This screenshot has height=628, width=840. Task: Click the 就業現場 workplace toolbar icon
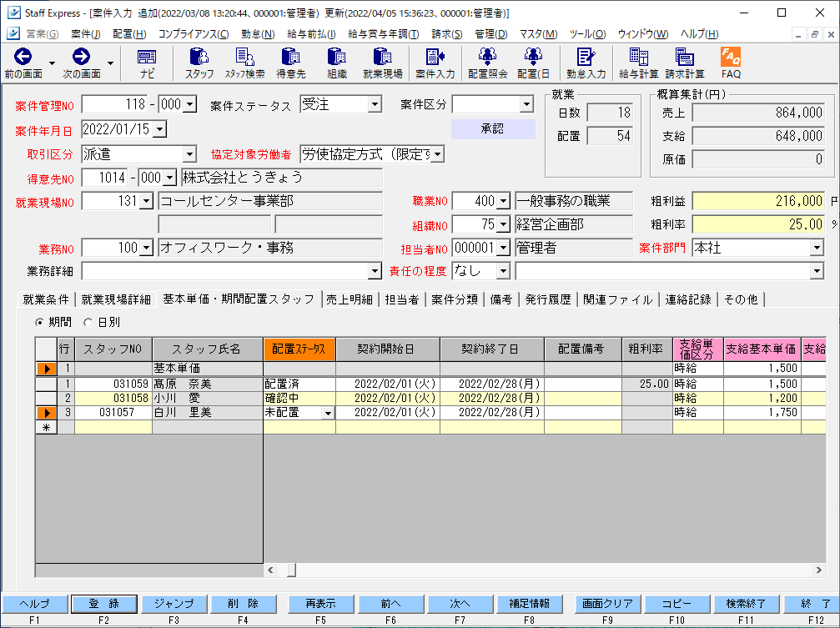click(x=383, y=63)
